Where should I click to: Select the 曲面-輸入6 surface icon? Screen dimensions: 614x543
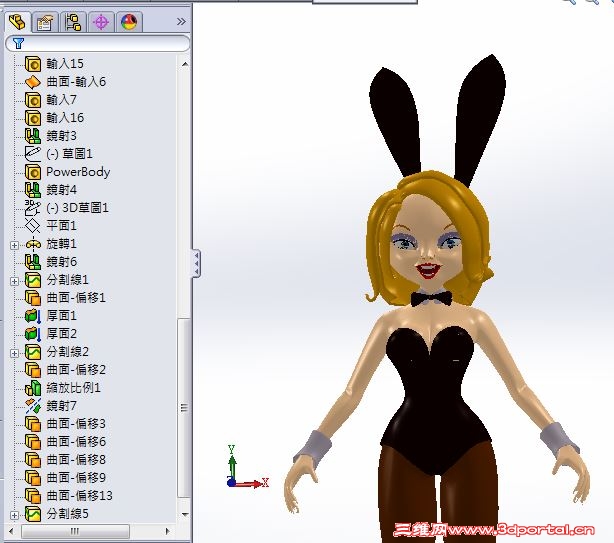pyautogui.click(x=33, y=82)
